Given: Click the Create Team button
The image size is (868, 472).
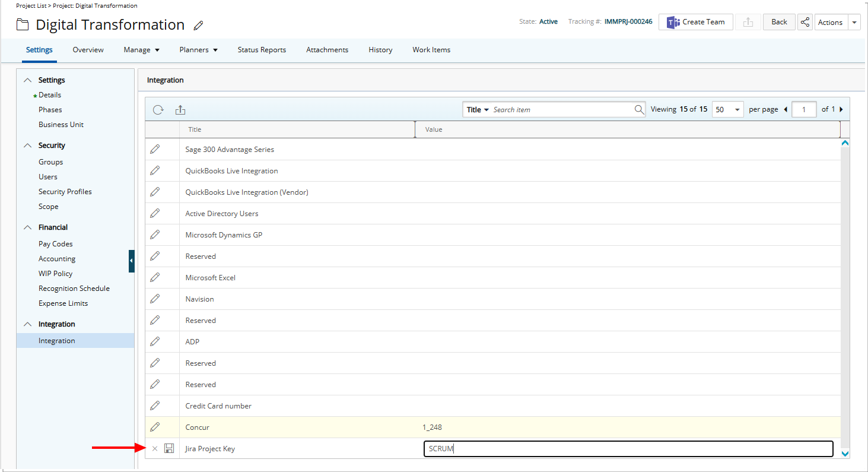Looking at the screenshot, I should coord(696,22).
